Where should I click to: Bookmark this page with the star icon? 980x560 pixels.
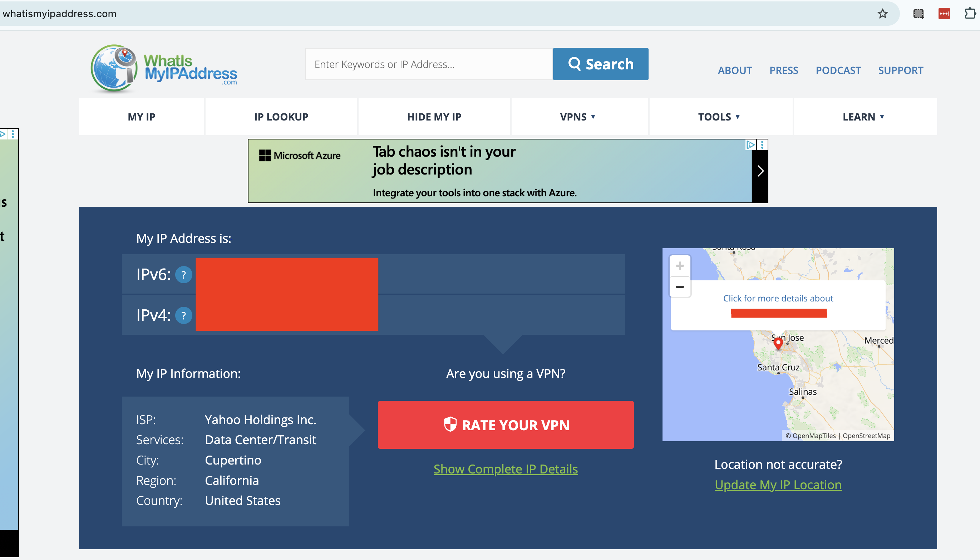[882, 14]
